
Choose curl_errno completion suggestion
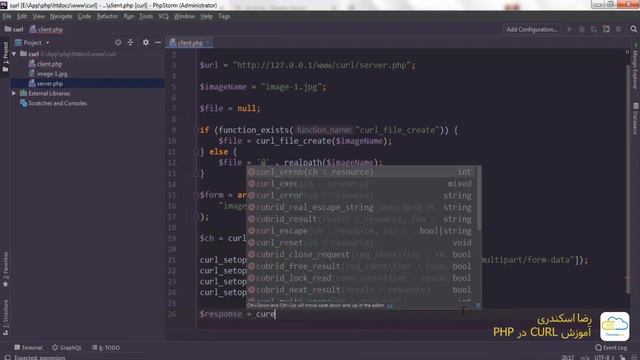click(361, 172)
